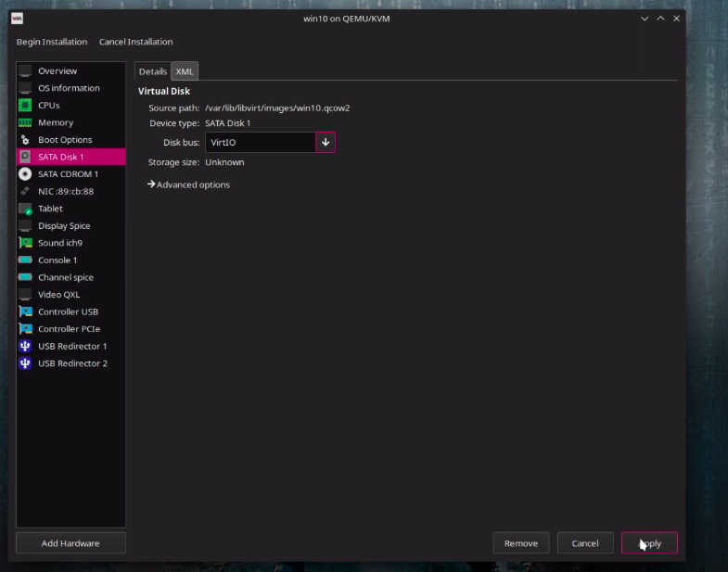Viewport: 728px width, 572px height.
Task: Switch to the XML tab
Action: click(185, 71)
